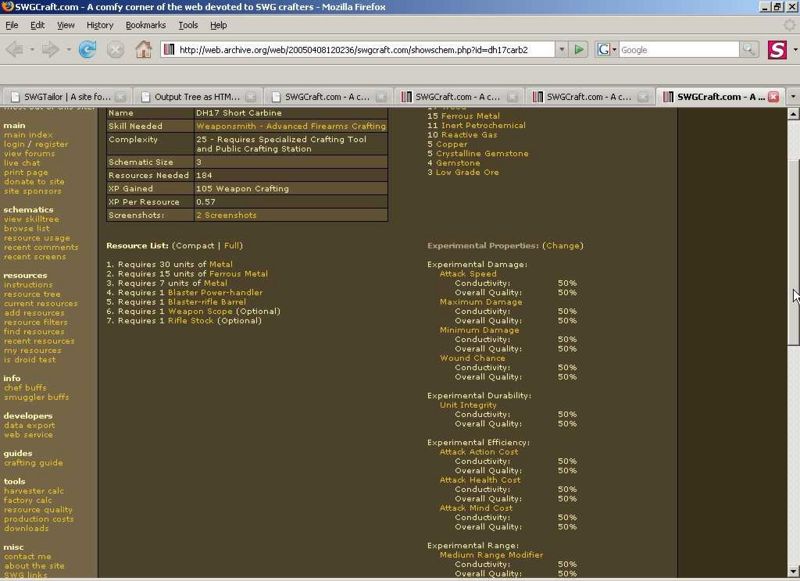
Task: Close the active SWGCraft tab with red X
Action: [x=772, y=97]
